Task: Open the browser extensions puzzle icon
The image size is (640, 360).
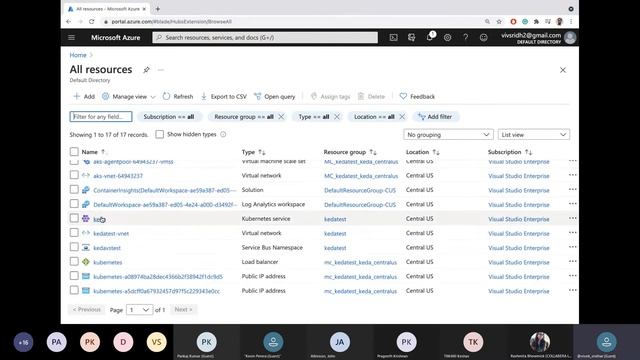Action: (x=536, y=21)
